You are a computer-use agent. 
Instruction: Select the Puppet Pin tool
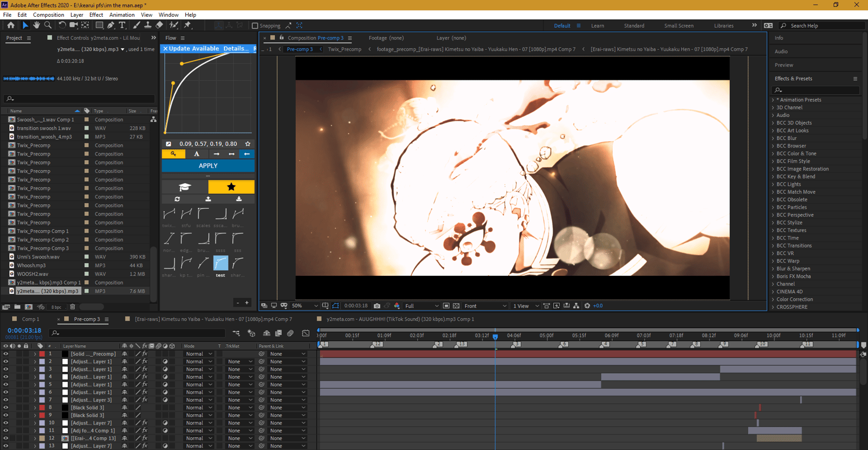(x=187, y=25)
